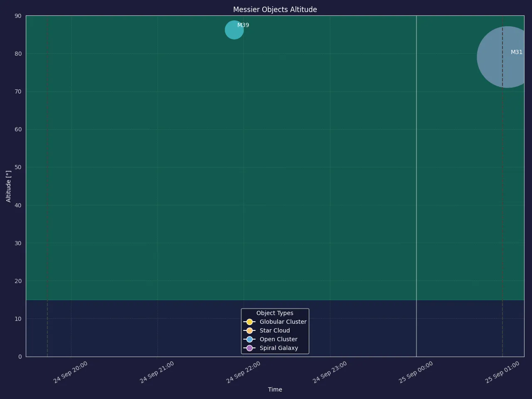Click the Time axis label
The image size is (532, 399).
coord(275,389)
